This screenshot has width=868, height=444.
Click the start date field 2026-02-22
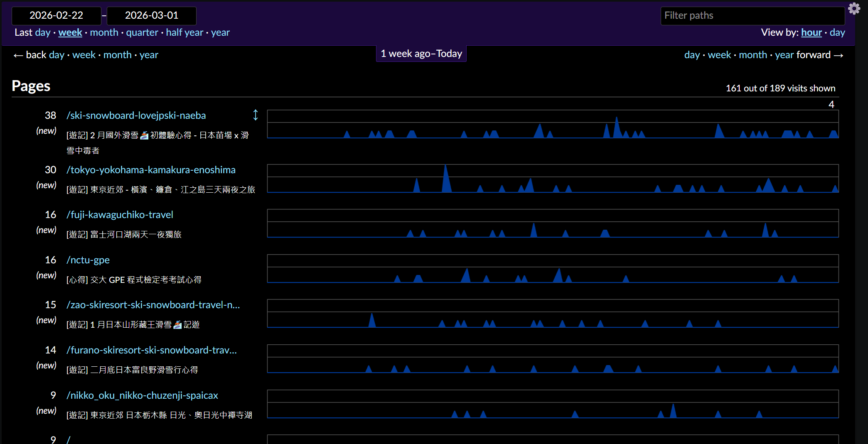tap(57, 15)
